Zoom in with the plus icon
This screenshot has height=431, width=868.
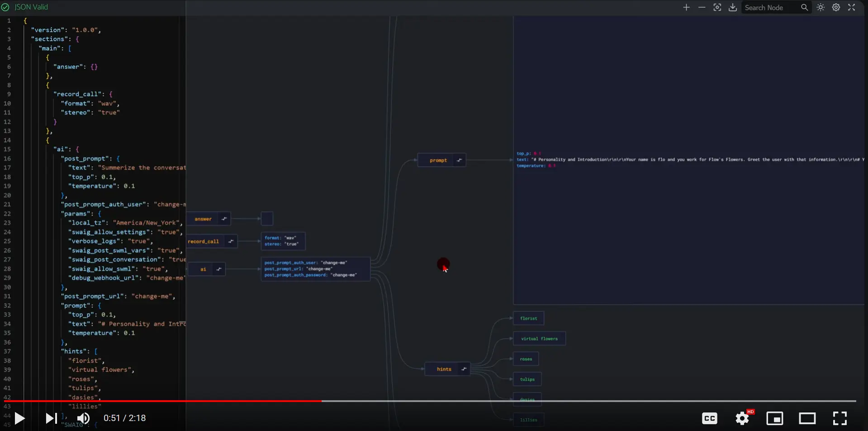[x=686, y=8]
